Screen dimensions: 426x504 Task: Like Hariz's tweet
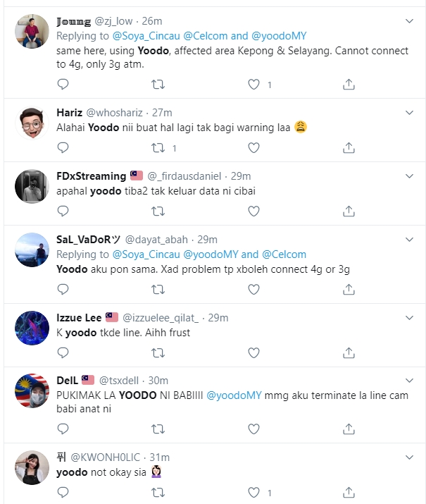point(253,148)
